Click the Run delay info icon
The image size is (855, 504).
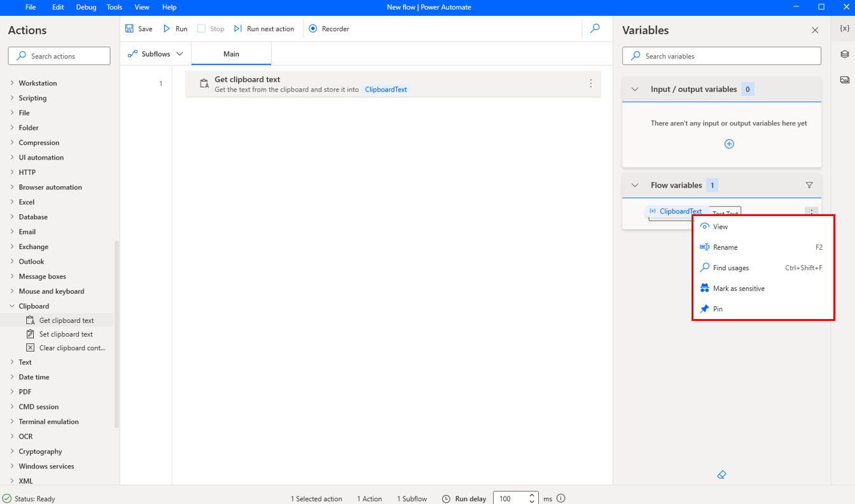click(x=561, y=498)
